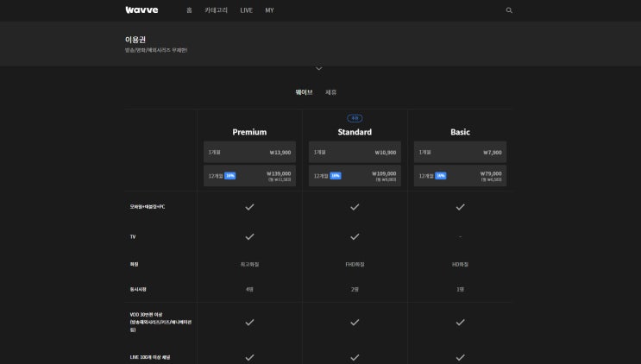Click the 16% badge in Standard
Screen dimensions: 641x364
pyautogui.click(x=336, y=176)
